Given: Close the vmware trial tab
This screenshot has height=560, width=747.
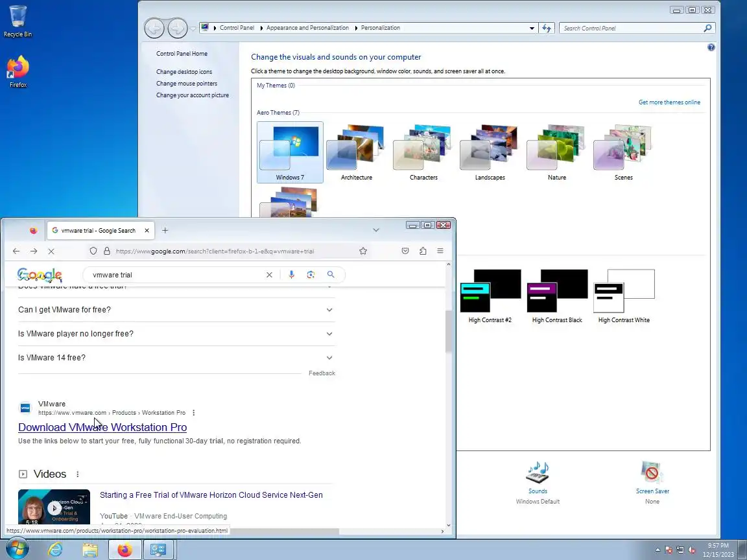Looking at the screenshot, I should coord(147,231).
